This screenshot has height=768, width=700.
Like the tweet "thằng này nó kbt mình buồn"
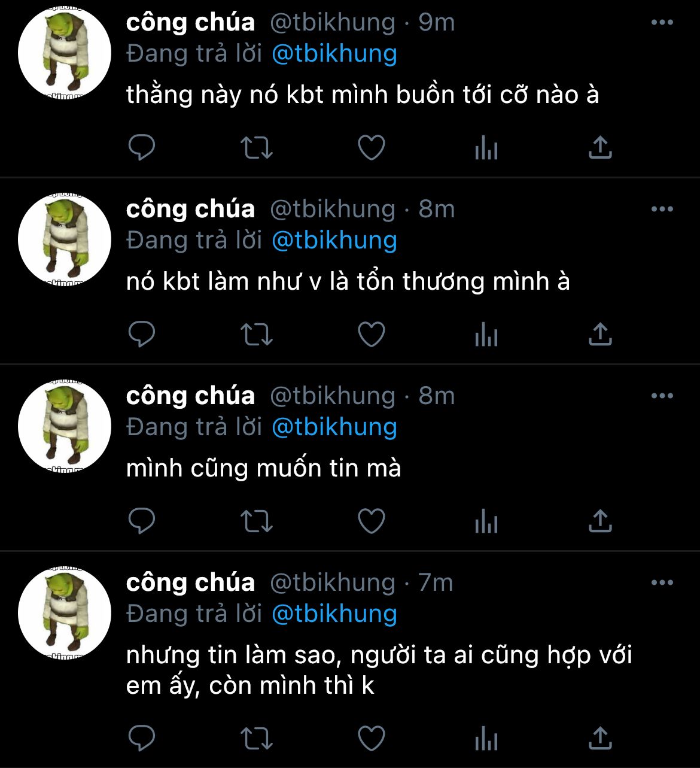point(372,147)
